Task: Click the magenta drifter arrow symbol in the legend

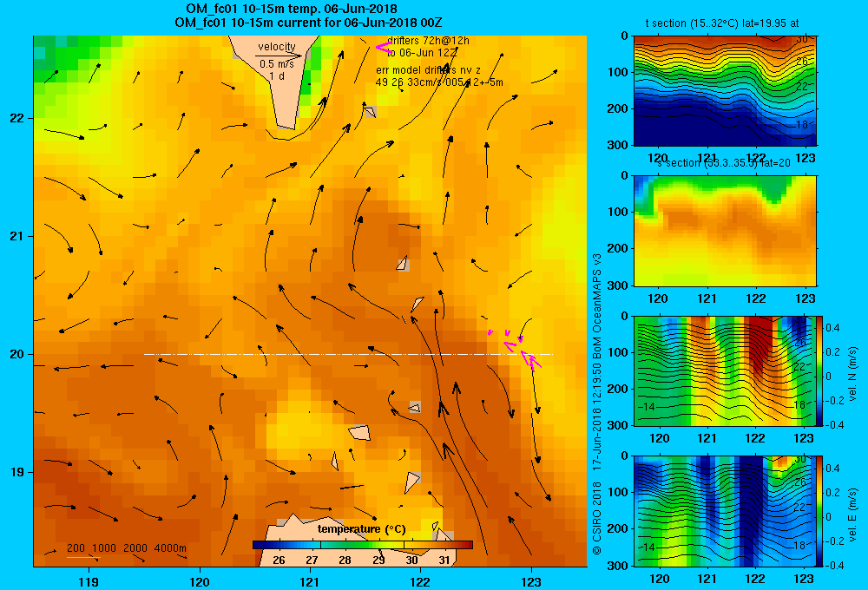Action: tap(384, 48)
